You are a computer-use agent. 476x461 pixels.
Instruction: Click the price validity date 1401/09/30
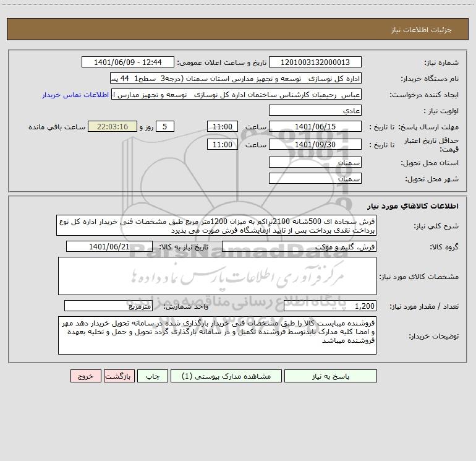tap(315, 144)
